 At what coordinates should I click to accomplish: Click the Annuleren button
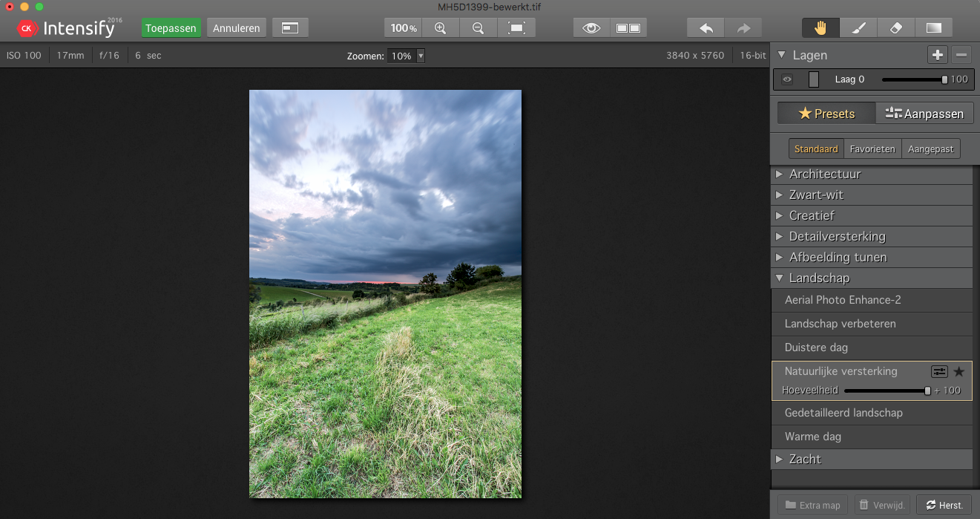(237, 28)
